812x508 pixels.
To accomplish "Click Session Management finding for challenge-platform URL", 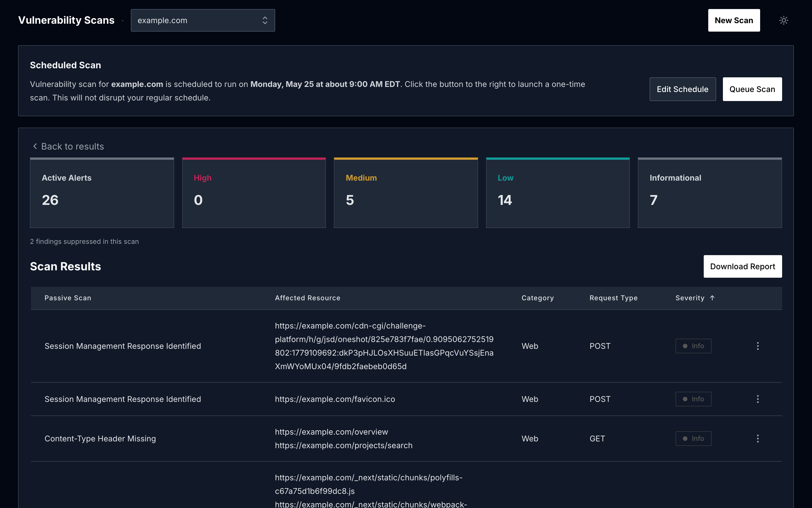I will coord(123,346).
